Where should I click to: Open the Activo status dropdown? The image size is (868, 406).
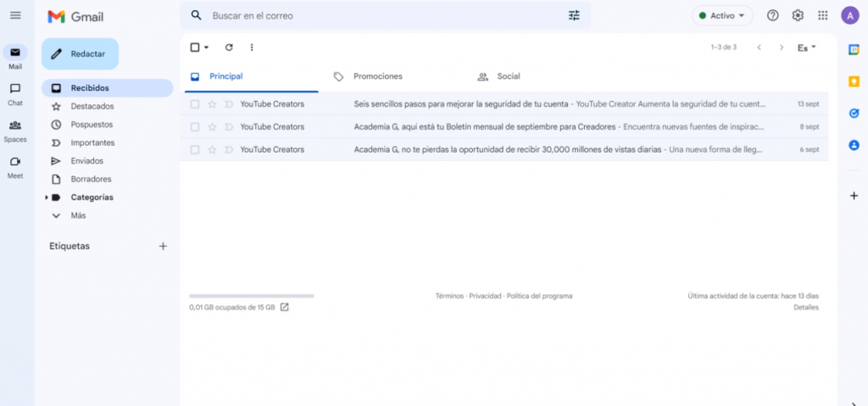coord(722,15)
